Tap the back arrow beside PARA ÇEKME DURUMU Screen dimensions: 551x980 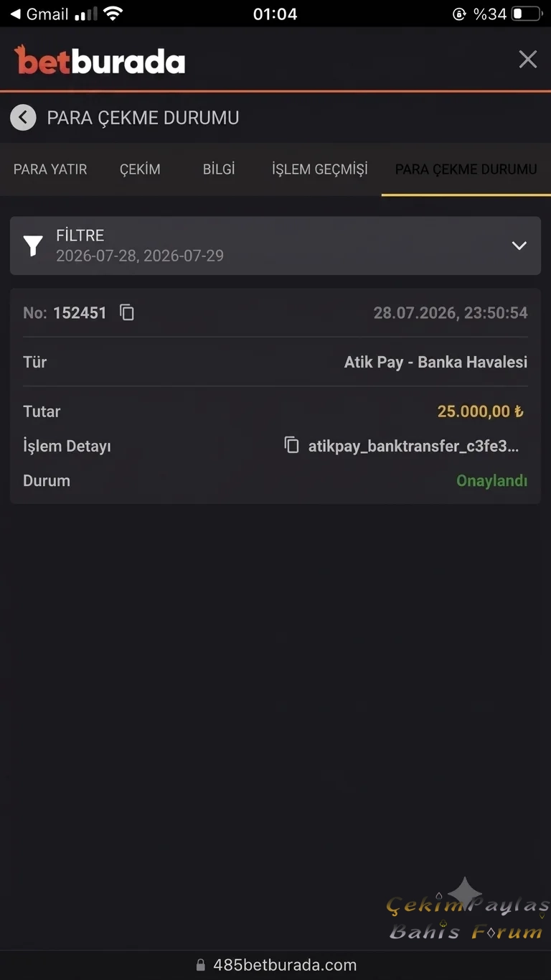(x=23, y=117)
